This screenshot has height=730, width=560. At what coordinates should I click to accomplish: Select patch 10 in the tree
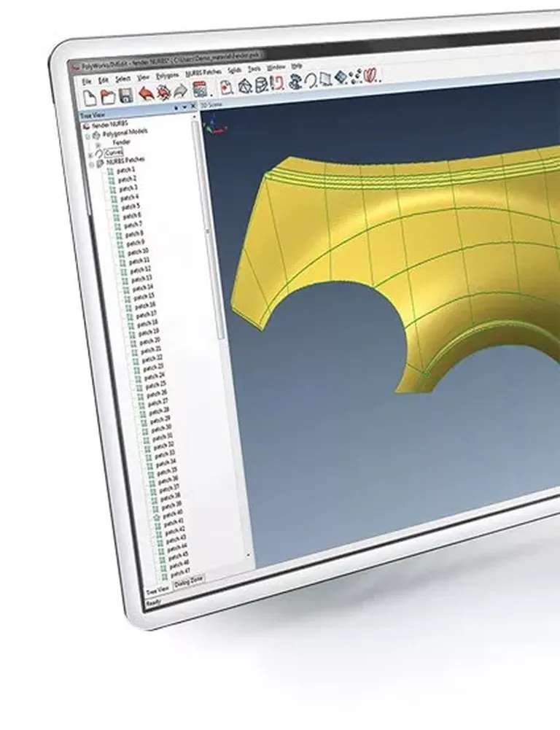pyautogui.click(x=138, y=252)
